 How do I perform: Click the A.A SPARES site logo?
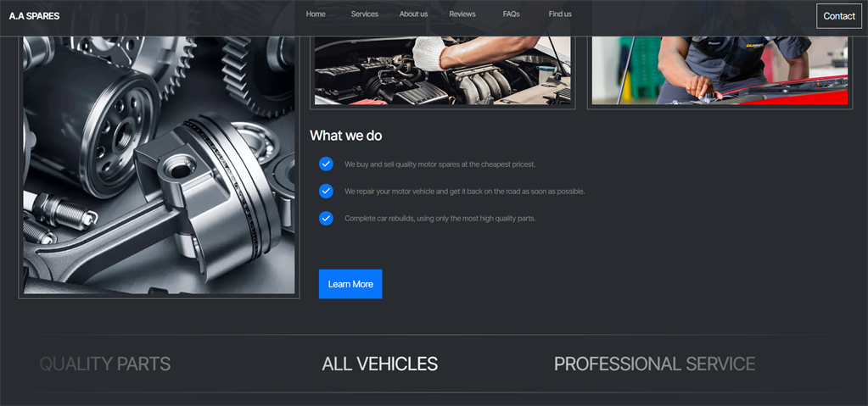pyautogui.click(x=34, y=16)
